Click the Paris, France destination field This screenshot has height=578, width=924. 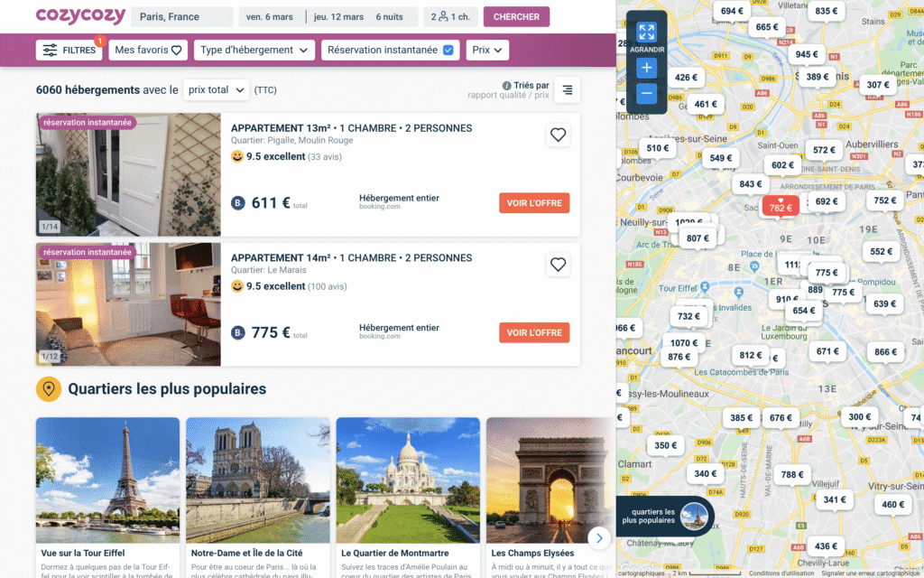click(181, 16)
